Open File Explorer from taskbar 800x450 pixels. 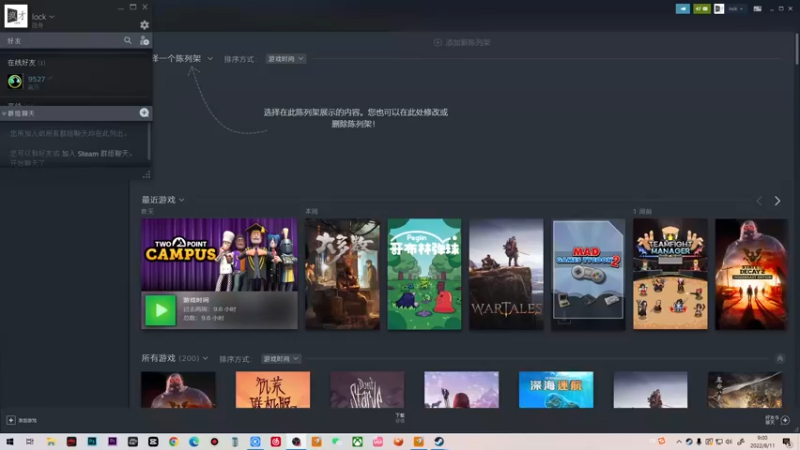tap(51, 442)
